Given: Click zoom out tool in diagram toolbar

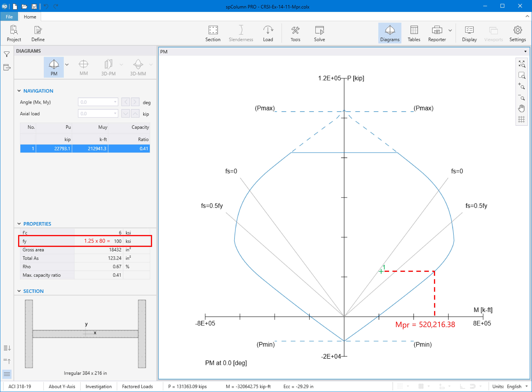Looking at the screenshot, I should click(522, 97).
